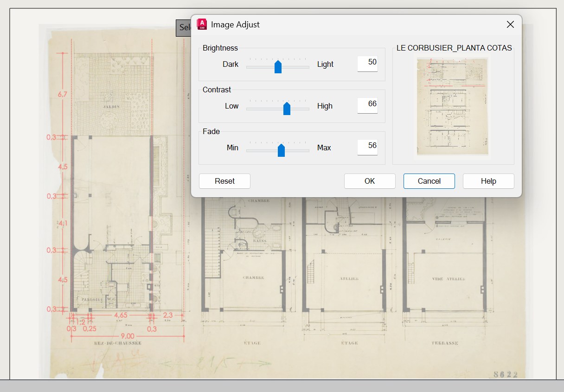Click the TERRASSE caption under the plan
Viewport: 564px width, 392px height.
coord(446,343)
